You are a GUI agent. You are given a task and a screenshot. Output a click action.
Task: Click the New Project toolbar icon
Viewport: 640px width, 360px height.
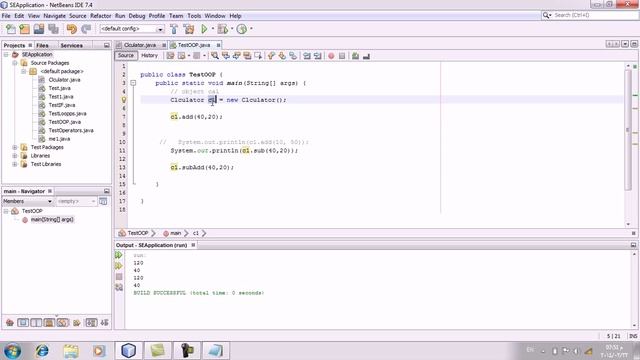(x=24, y=29)
